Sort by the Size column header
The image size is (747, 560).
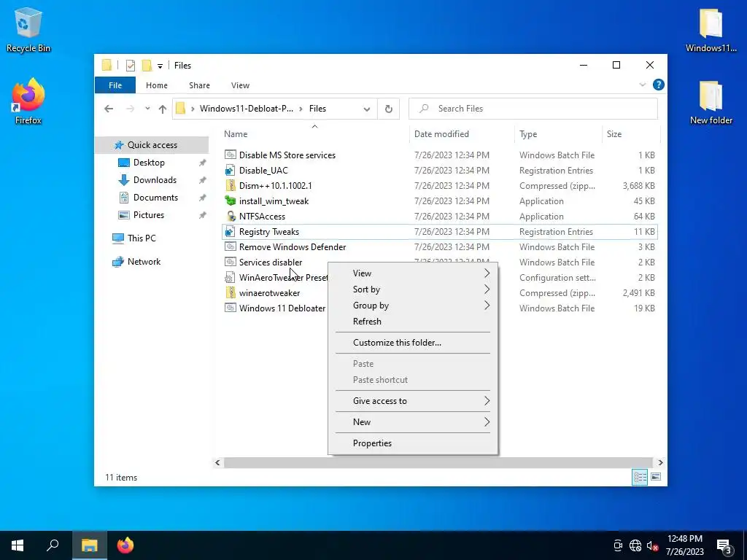(631, 134)
